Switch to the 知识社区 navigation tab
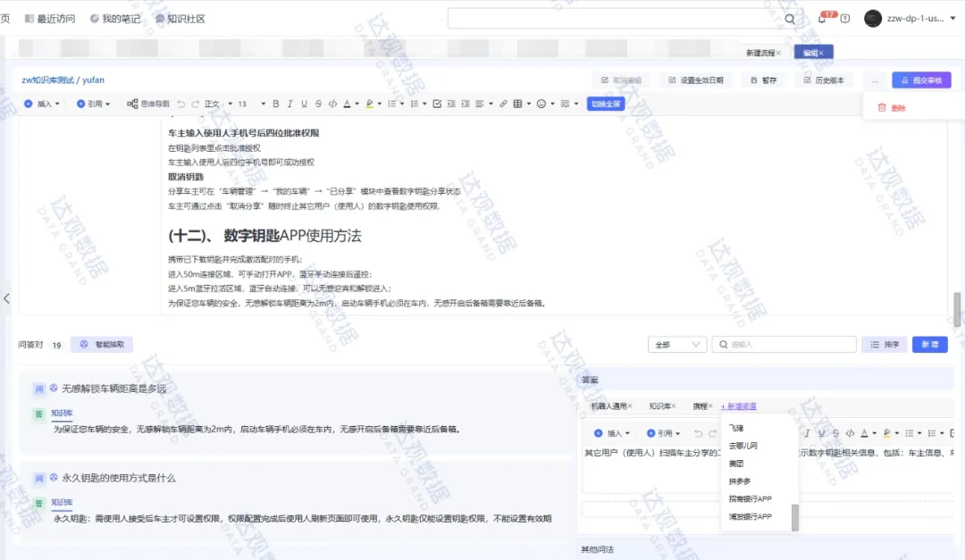 point(185,18)
